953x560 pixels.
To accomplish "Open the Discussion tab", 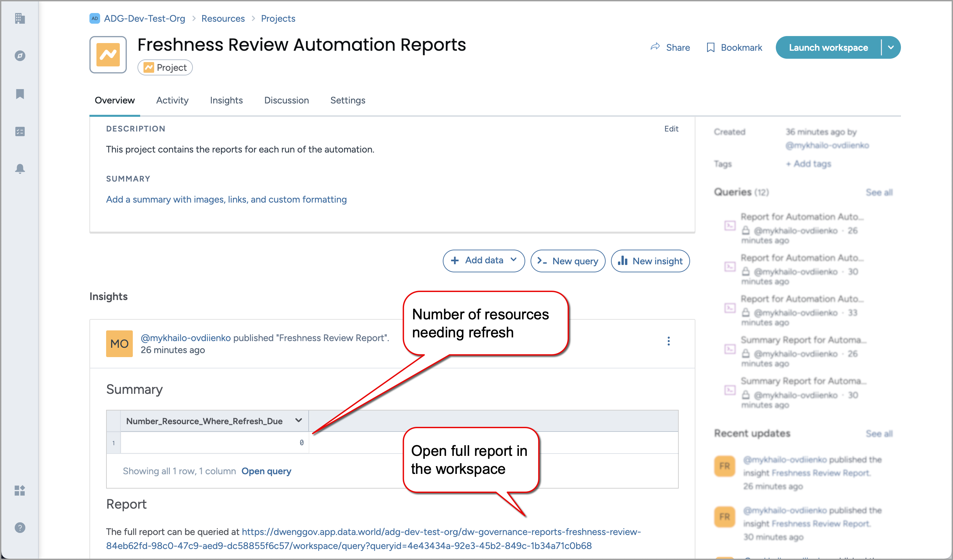I will click(x=286, y=100).
